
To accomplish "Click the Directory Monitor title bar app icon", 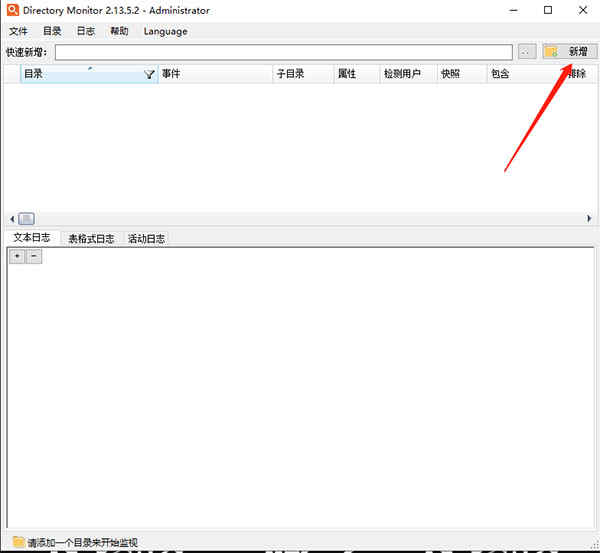I will click(x=13, y=10).
